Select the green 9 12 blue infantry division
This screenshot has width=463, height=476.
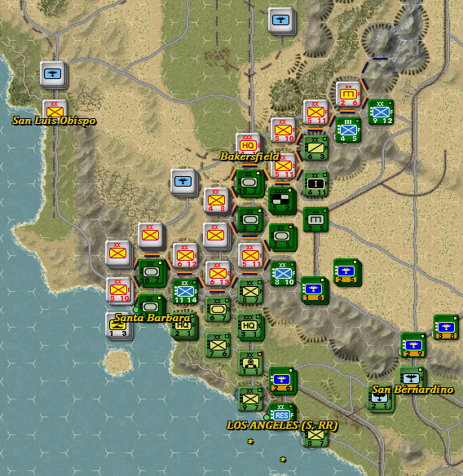pyautogui.click(x=381, y=112)
